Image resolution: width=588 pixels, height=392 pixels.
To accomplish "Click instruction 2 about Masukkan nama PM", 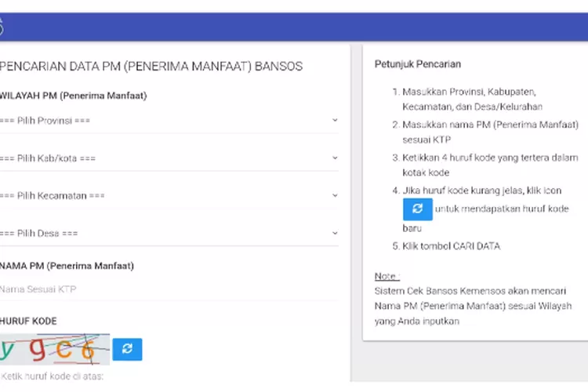I will pyautogui.click(x=485, y=132).
